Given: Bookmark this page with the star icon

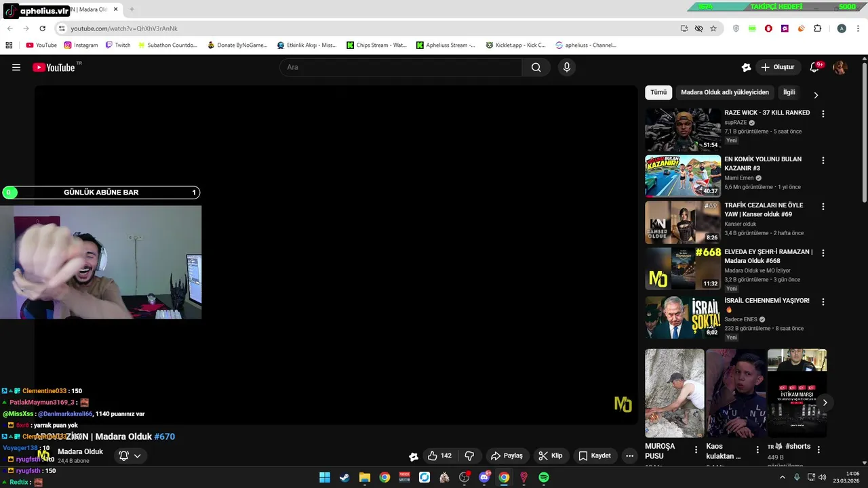Looking at the screenshot, I should (713, 28).
